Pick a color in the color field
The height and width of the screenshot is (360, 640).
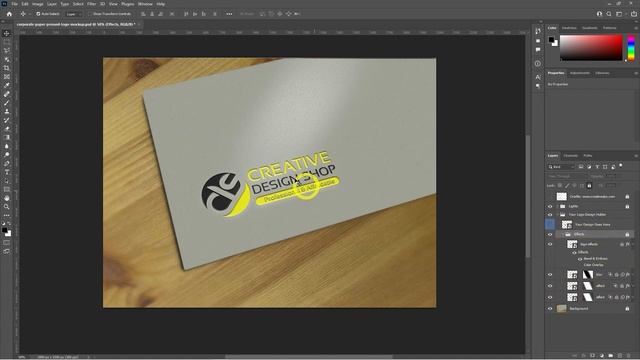pos(591,48)
